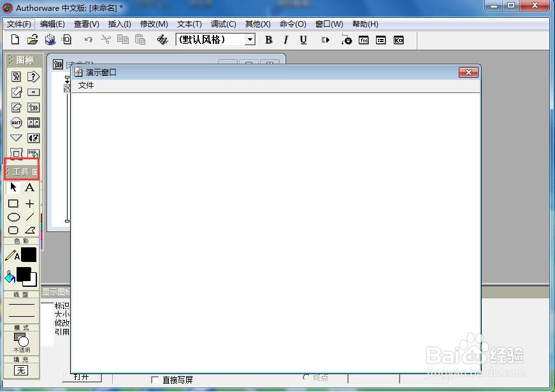Create a new file from toolbar
The width and height of the screenshot is (555, 392).
[15, 40]
